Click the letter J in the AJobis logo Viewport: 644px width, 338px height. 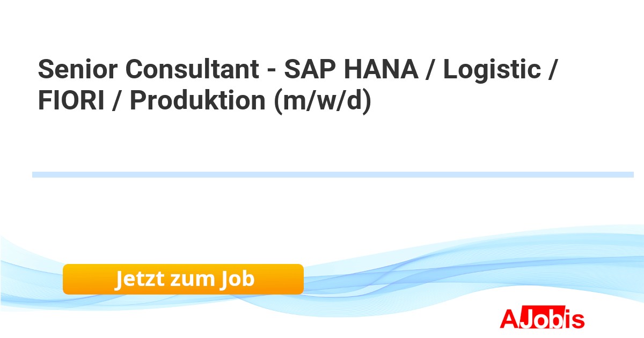(525, 319)
